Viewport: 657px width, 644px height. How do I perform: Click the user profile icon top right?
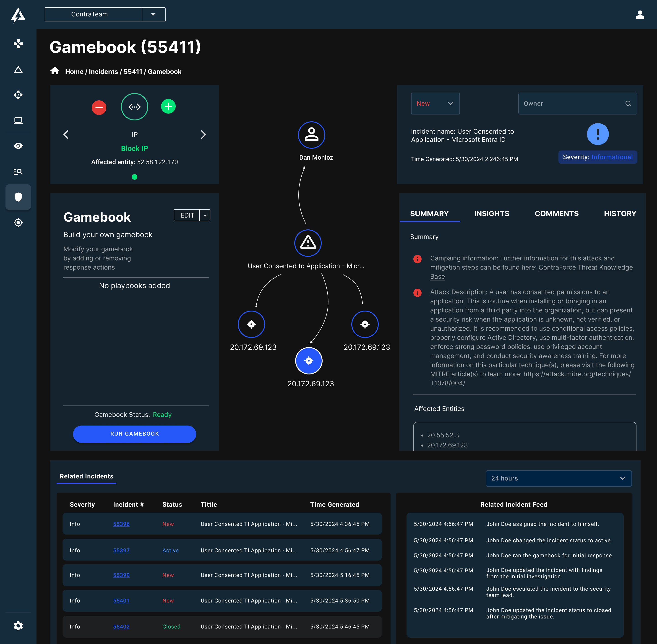point(640,15)
